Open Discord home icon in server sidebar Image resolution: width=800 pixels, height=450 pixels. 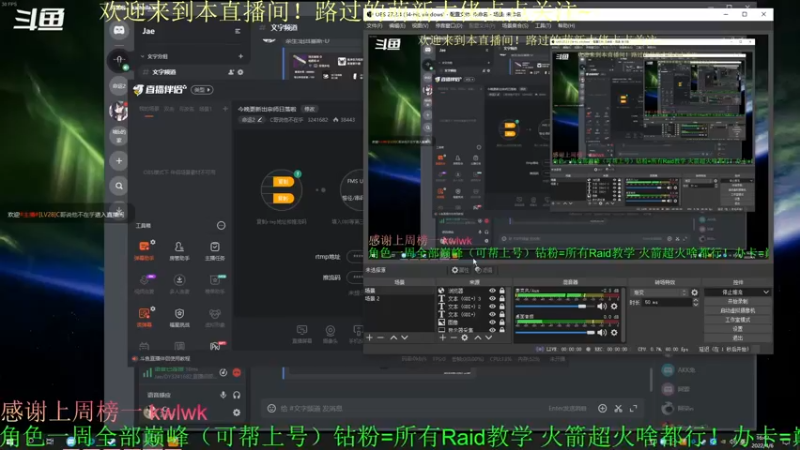click(x=119, y=30)
